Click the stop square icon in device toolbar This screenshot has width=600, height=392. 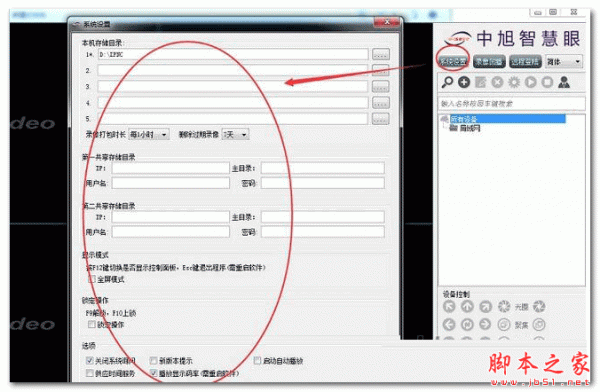coord(547,82)
